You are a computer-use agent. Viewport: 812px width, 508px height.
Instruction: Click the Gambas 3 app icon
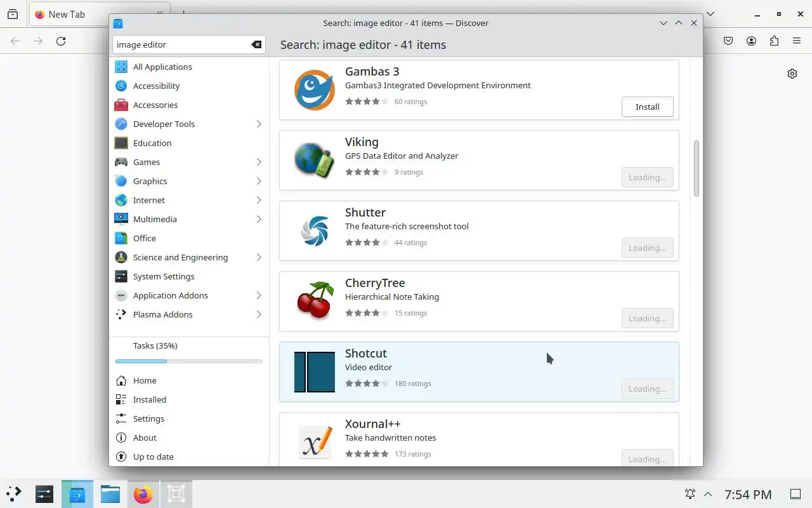[315, 90]
